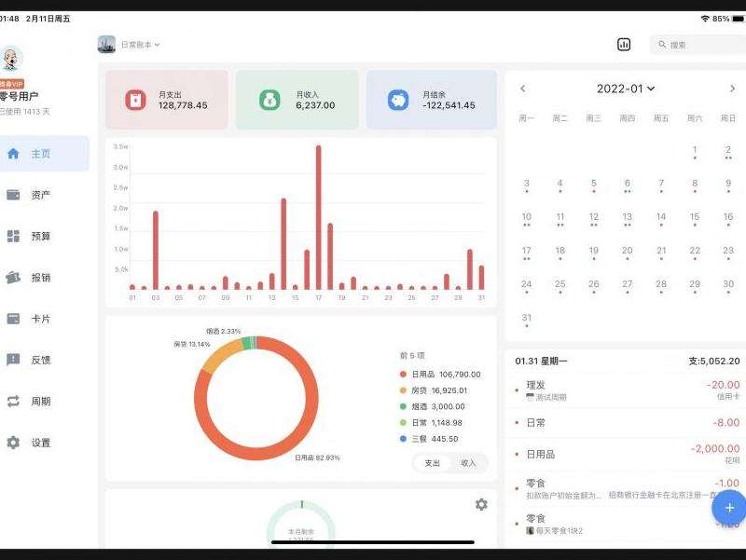Image resolution: width=746 pixels, height=560 pixels.
Task: Open 预算 budget in sidebar
Action: pyautogui.click(x=44, y=237)
